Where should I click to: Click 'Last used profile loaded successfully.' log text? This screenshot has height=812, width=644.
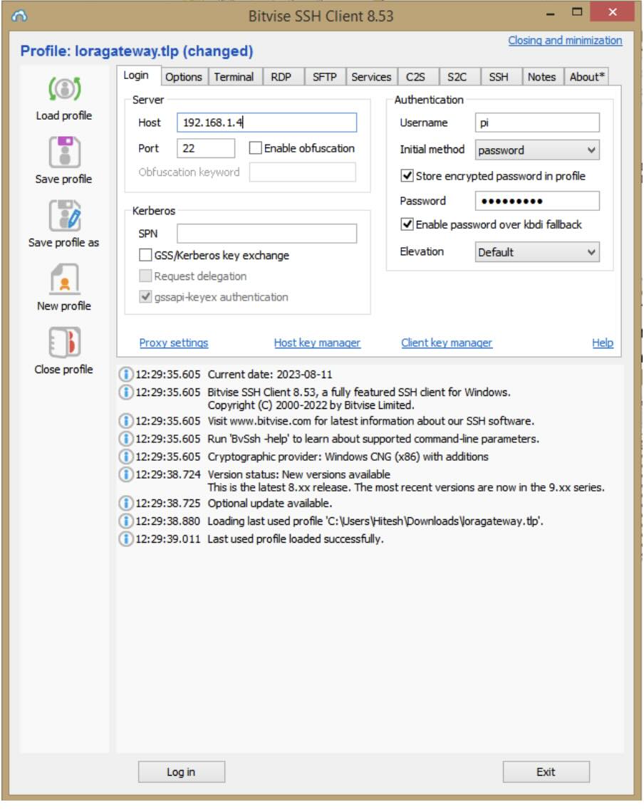[296, 539]
